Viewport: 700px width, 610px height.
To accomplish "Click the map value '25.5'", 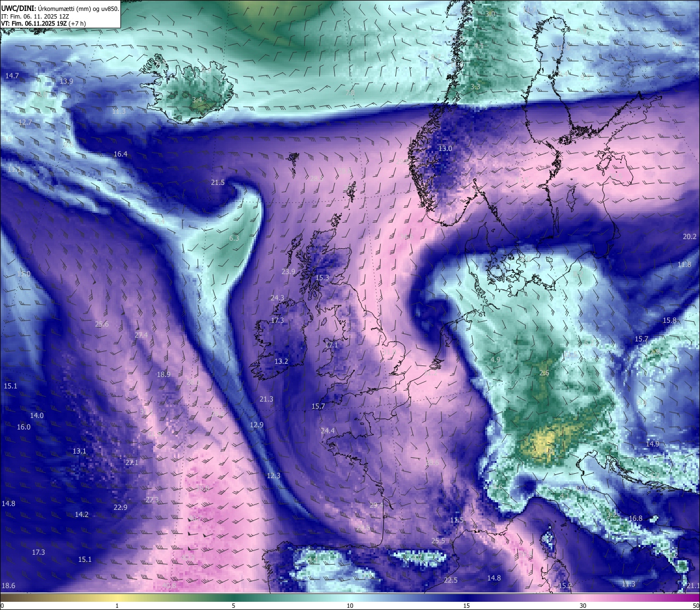I will [439, 541].
